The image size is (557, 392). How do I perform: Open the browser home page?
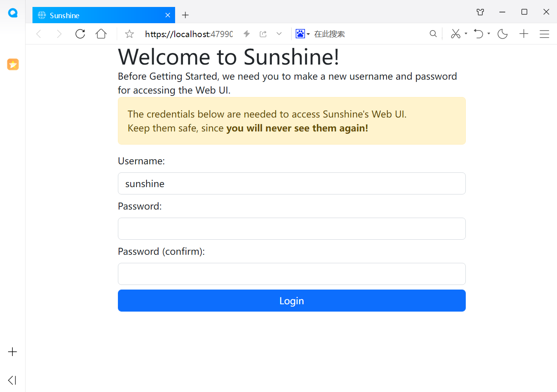pos(101,34)
